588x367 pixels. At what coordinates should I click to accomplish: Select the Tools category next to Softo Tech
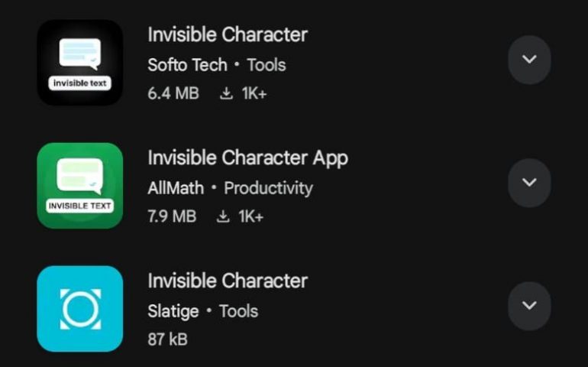tap(267, 65)
